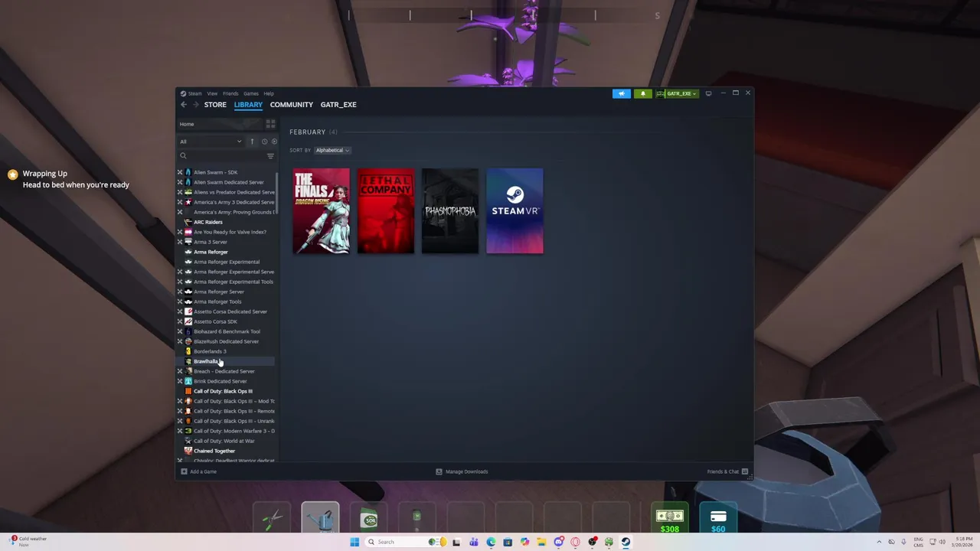Click the library search magnifier icon
The image size is (980, 551).
point(183,156)
